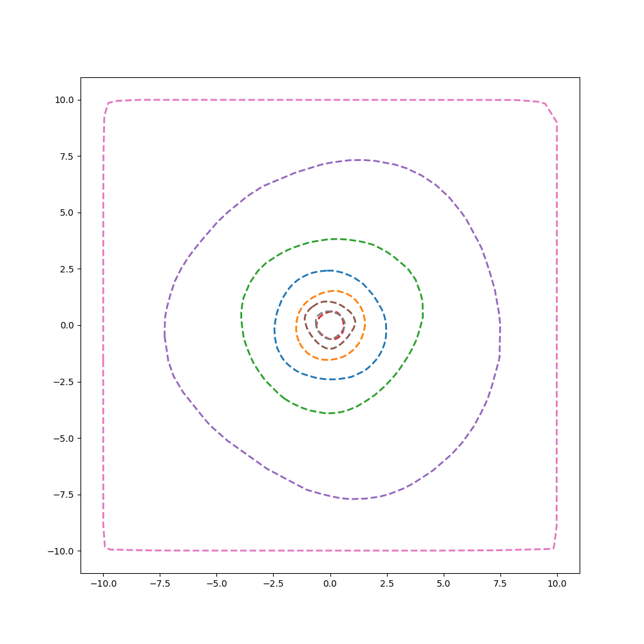
Task: Click the x-axis tick label −7.5
Action: coord(160,583)
